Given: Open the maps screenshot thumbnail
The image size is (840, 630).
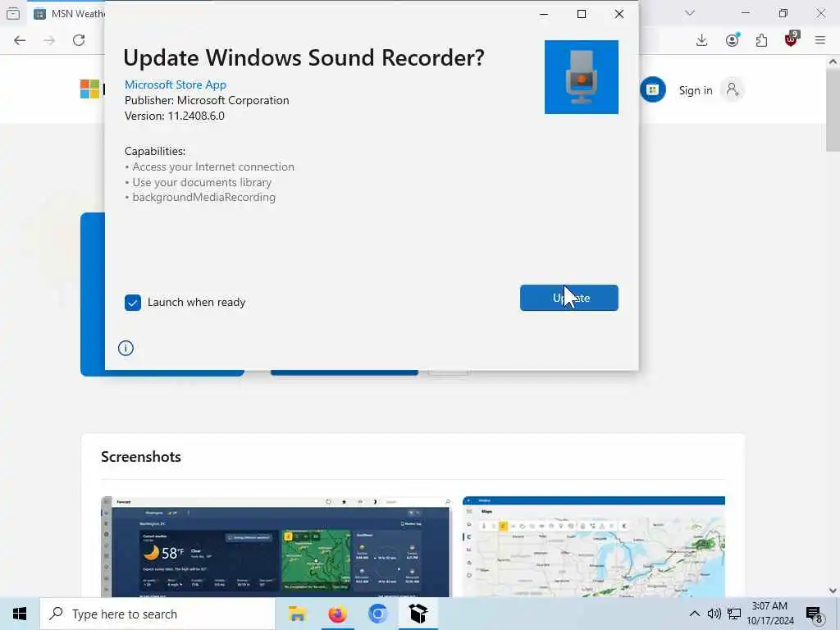Looking at the screenshot, I should pos(594,546).
